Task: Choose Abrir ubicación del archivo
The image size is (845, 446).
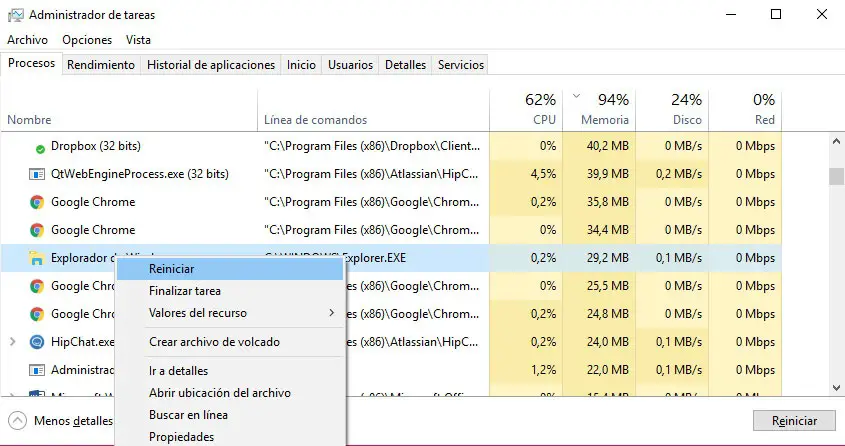Action: 230,393
